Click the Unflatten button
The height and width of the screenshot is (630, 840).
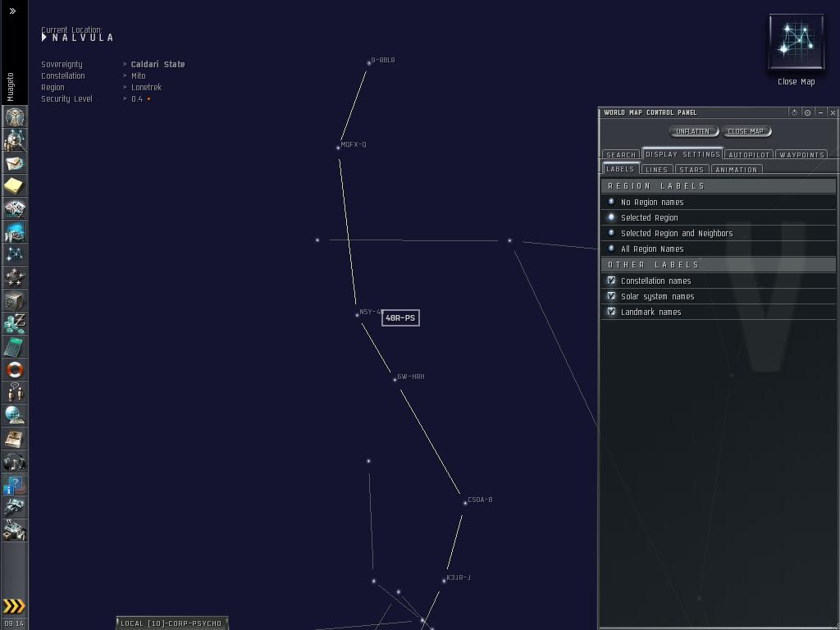(692, 131)
